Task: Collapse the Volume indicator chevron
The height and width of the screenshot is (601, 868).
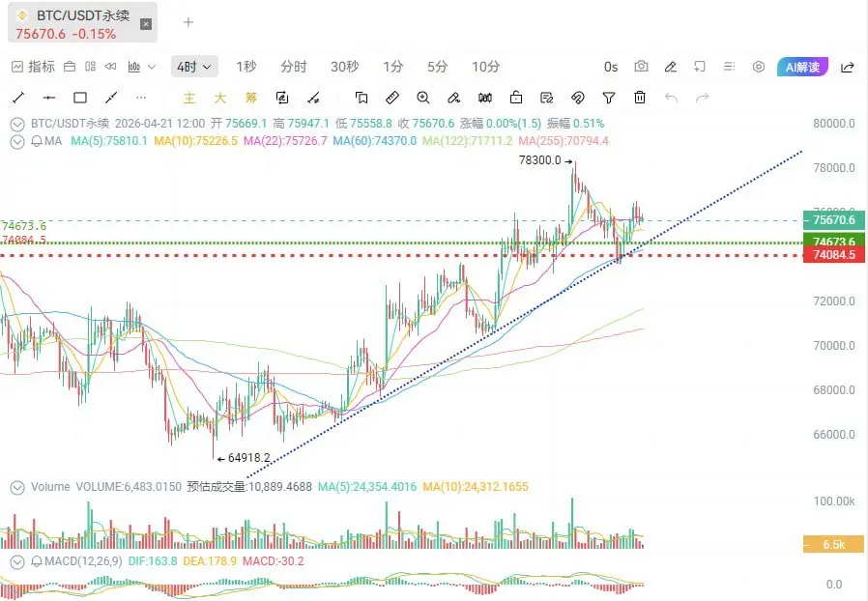Action: (17, 488)
